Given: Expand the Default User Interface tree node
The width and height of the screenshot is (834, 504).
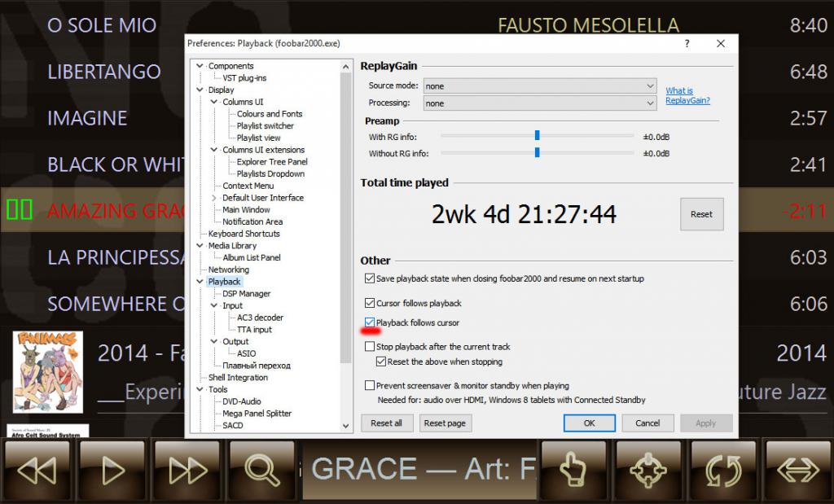Looking at the screenshot, I should [214, 198].
